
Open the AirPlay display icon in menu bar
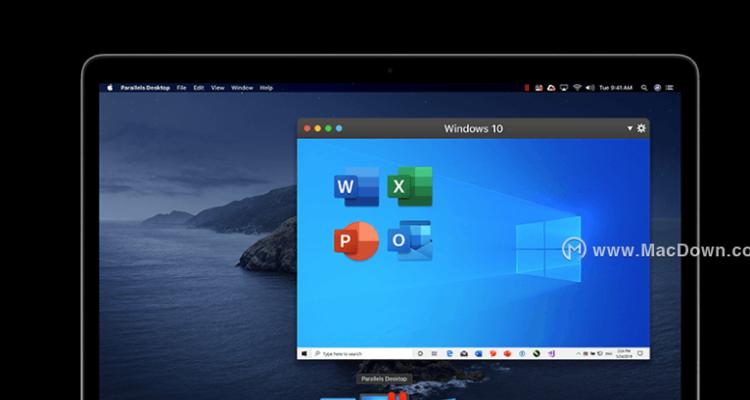click(x=564, y=88)
